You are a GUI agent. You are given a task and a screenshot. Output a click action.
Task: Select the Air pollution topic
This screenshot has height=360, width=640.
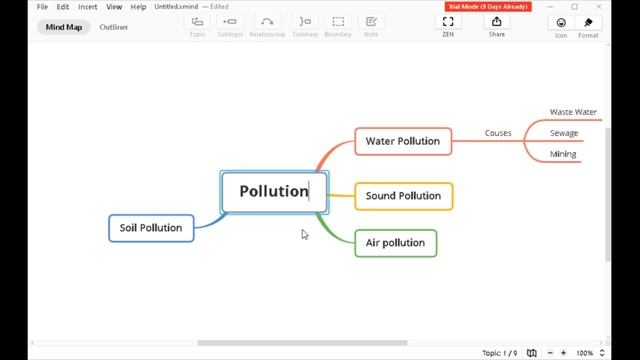coord(396,243)
